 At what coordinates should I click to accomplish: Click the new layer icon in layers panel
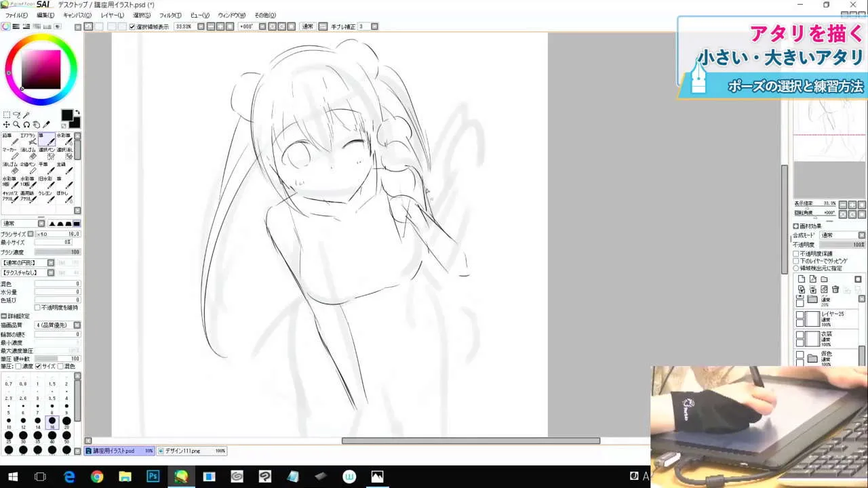(x=802, y=279)
